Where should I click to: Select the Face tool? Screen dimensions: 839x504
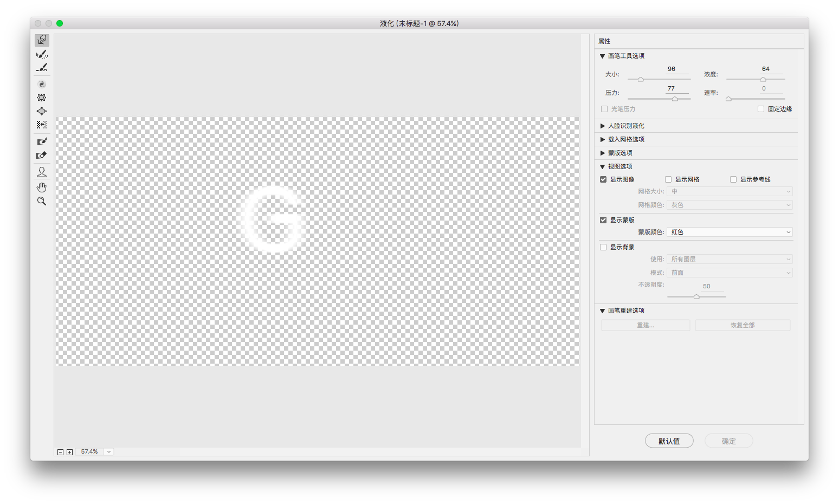coord(42,172)
